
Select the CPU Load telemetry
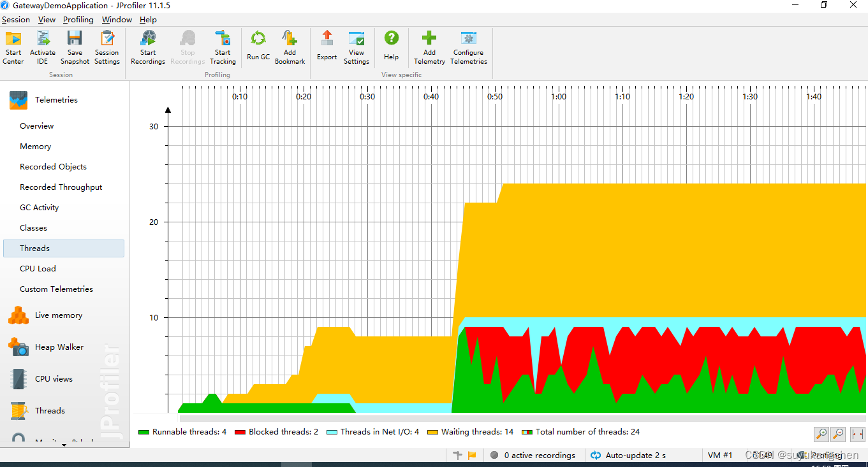(64, 269)
